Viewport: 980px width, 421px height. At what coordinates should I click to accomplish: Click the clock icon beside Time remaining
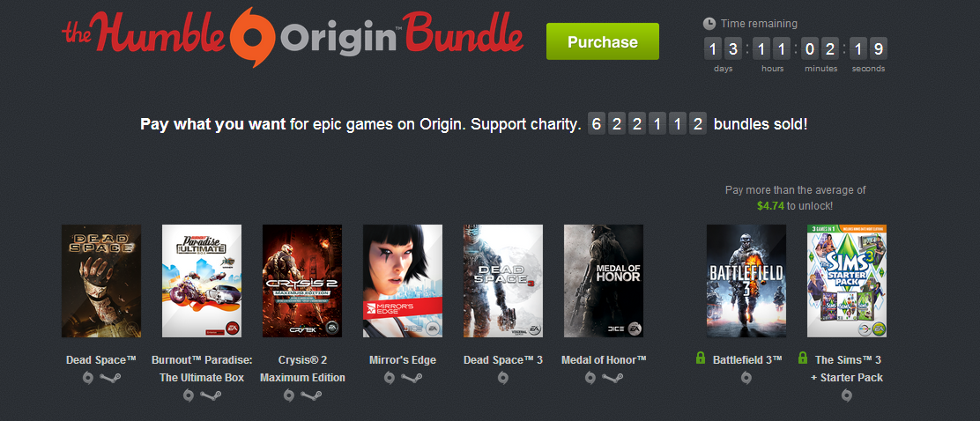coord(709,24)
